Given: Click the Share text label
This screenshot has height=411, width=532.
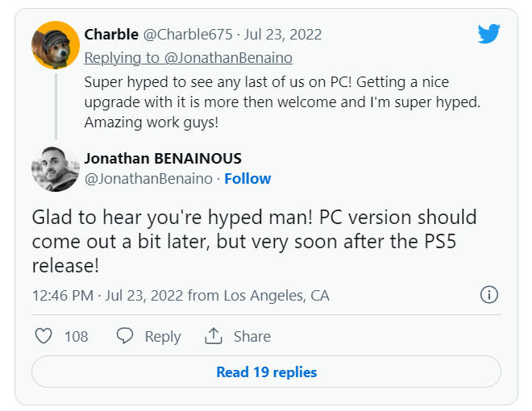Looking at the screenshot, I should (x=251, y=336).
